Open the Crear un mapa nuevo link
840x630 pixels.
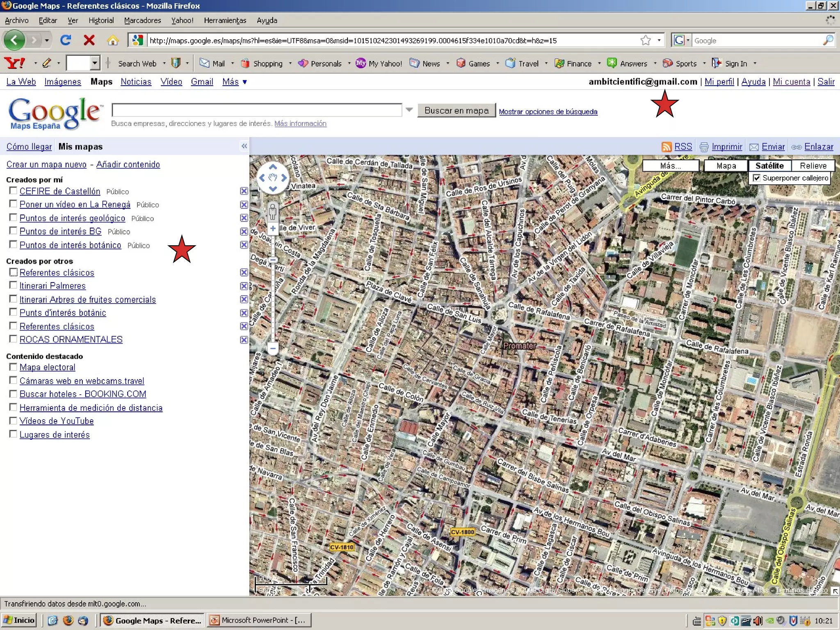(x=46, y=164)
